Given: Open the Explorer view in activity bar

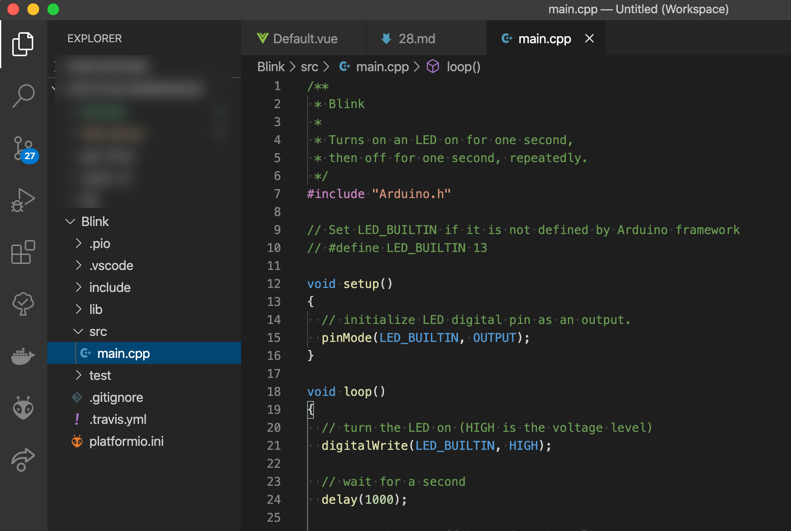Looking at the screenshot, I should [23, 44].
